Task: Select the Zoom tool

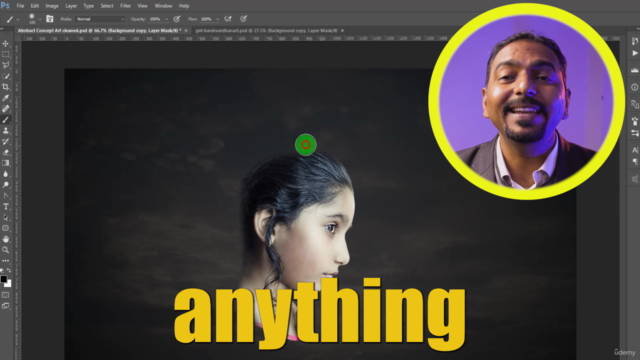Action: [x=5, y=250]
